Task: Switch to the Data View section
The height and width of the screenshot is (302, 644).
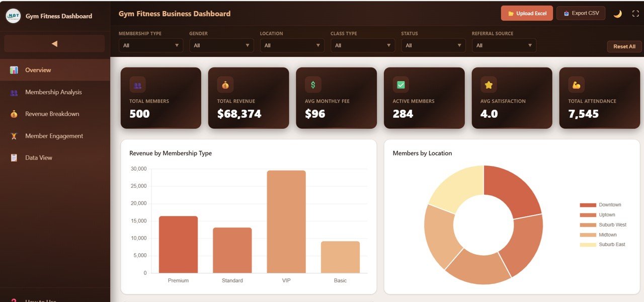Action: (x=39, y=158)
